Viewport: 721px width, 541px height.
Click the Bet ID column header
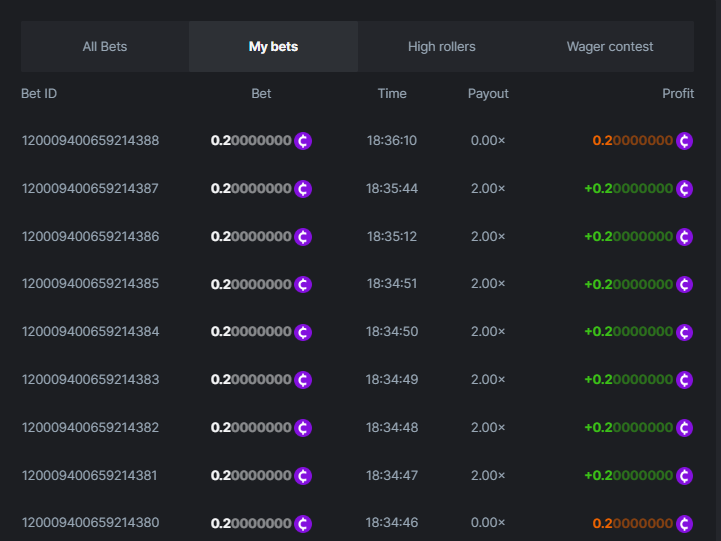coord(39,94)
